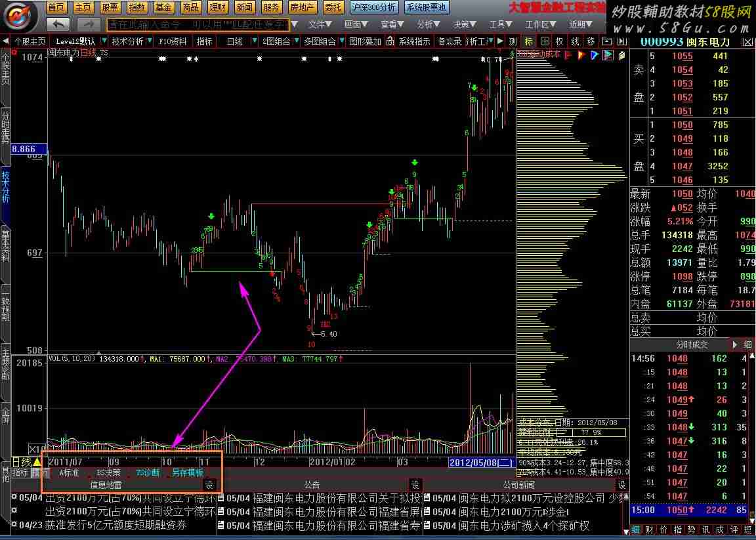Click the forward arrow navigation button
This screenshot has height=540, width=756.
click(x=88, y=24)
